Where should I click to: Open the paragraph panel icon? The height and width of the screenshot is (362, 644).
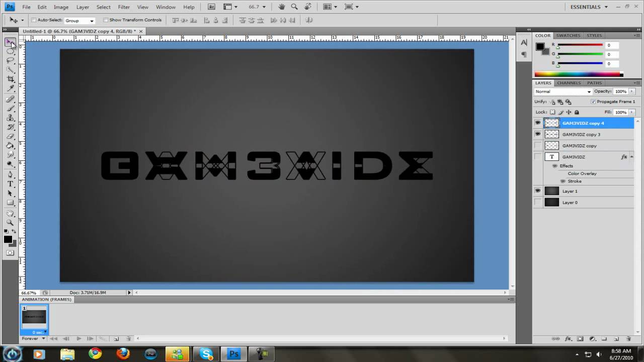pyautogui.click(x=524, y=54)
